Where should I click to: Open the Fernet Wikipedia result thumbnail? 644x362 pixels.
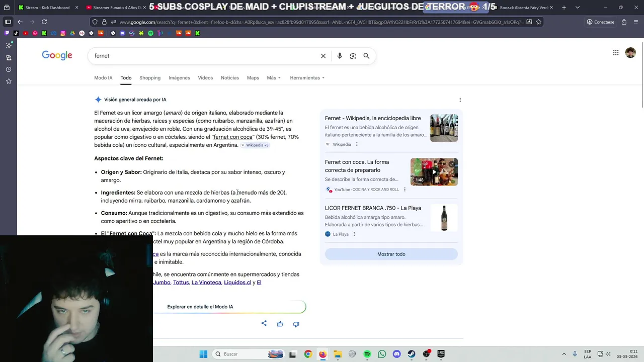[x=444, y=128]
